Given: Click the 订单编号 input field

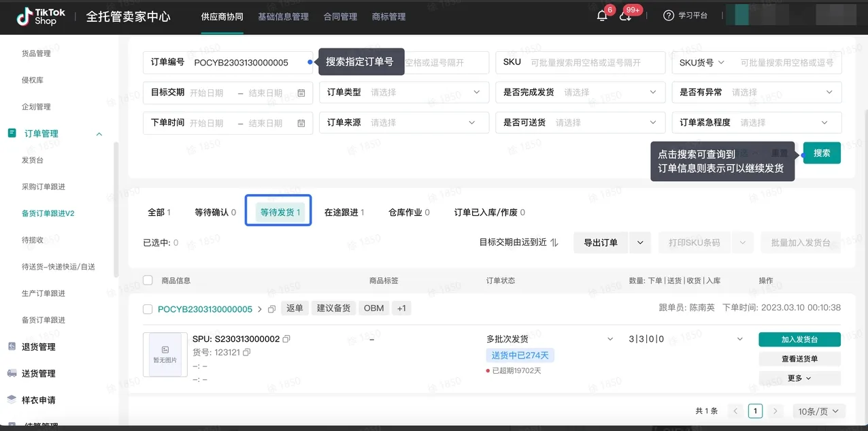Looking at the screenshot, I should (x=228, y=62).
